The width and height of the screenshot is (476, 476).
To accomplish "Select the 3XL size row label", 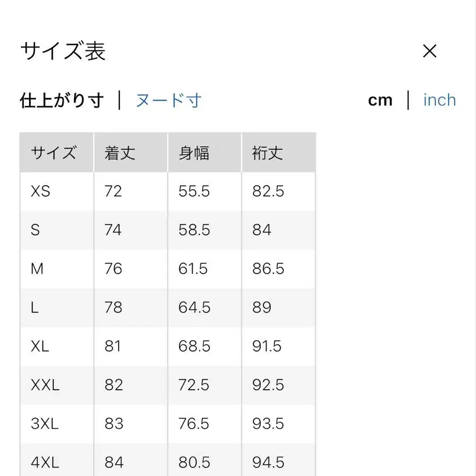I will (x=44, y=424).
